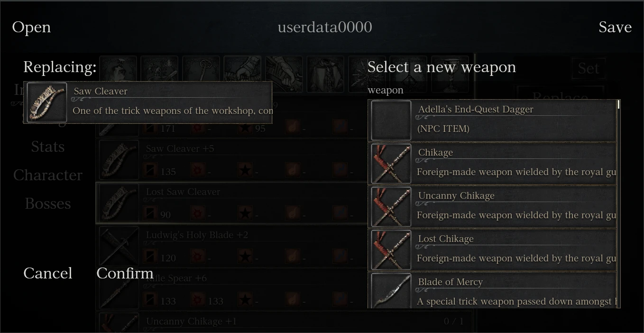The height and width of the screenshot is (333, 644).
Task: Click Save at the top right
Action: click(615, 27)
